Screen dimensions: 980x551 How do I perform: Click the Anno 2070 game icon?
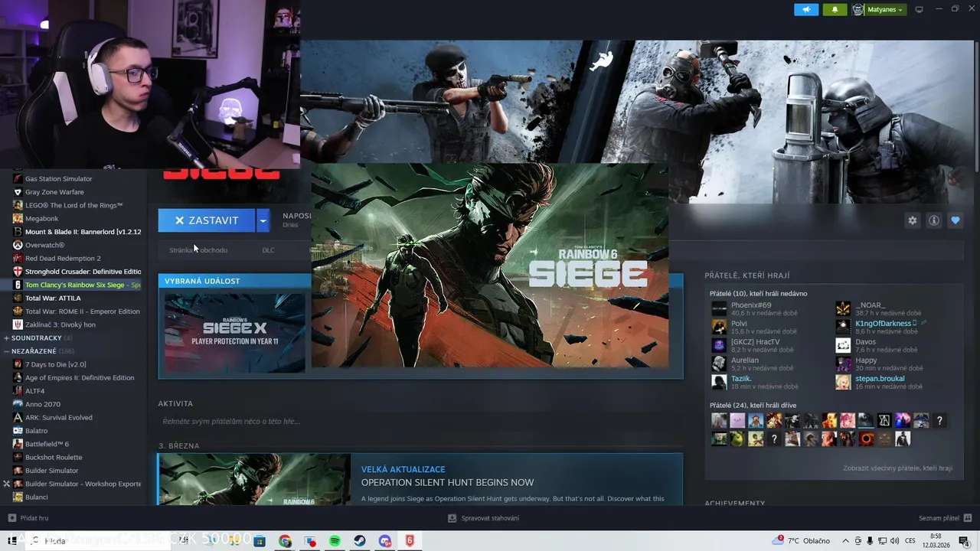click(x=18, y=404)
